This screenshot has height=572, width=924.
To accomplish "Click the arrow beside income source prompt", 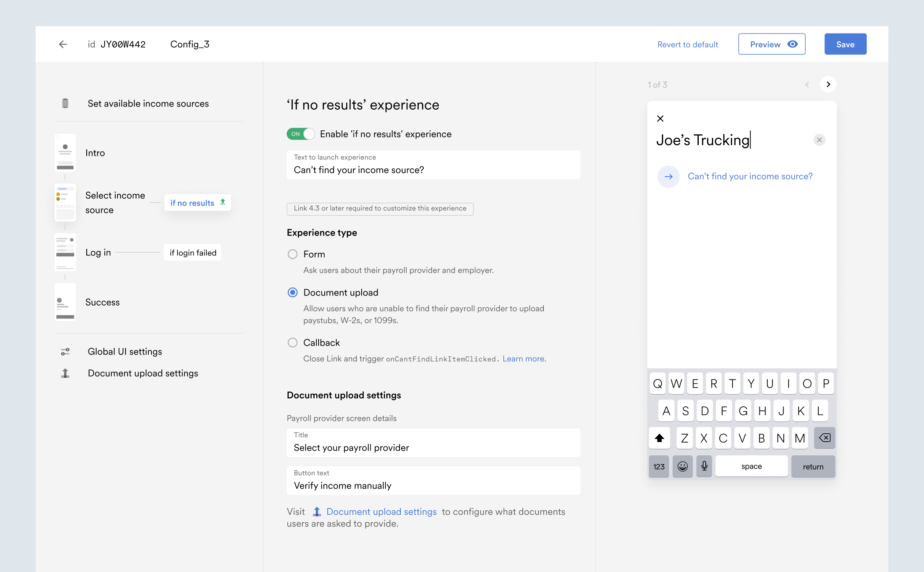I will (x=668, y=177).
